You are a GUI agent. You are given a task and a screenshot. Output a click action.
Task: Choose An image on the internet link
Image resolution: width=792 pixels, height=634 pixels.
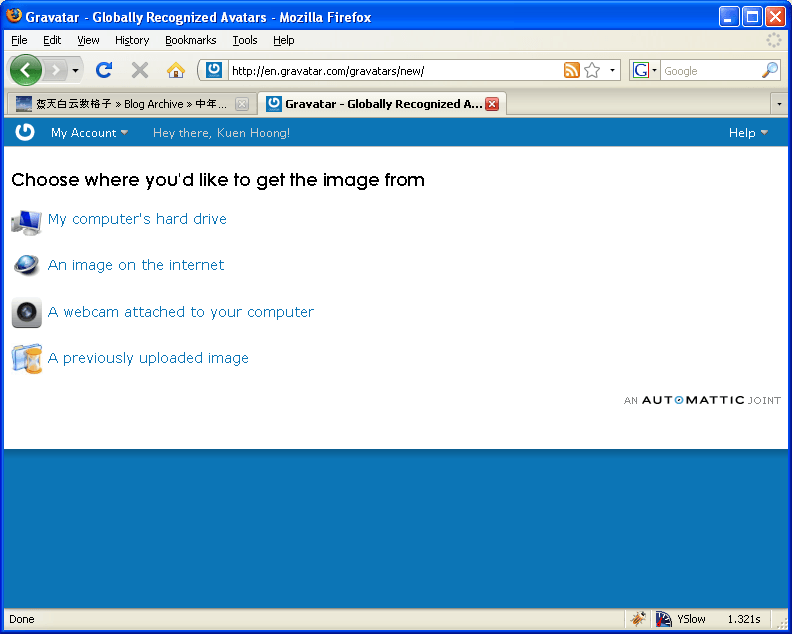click(x=136, y=265)
